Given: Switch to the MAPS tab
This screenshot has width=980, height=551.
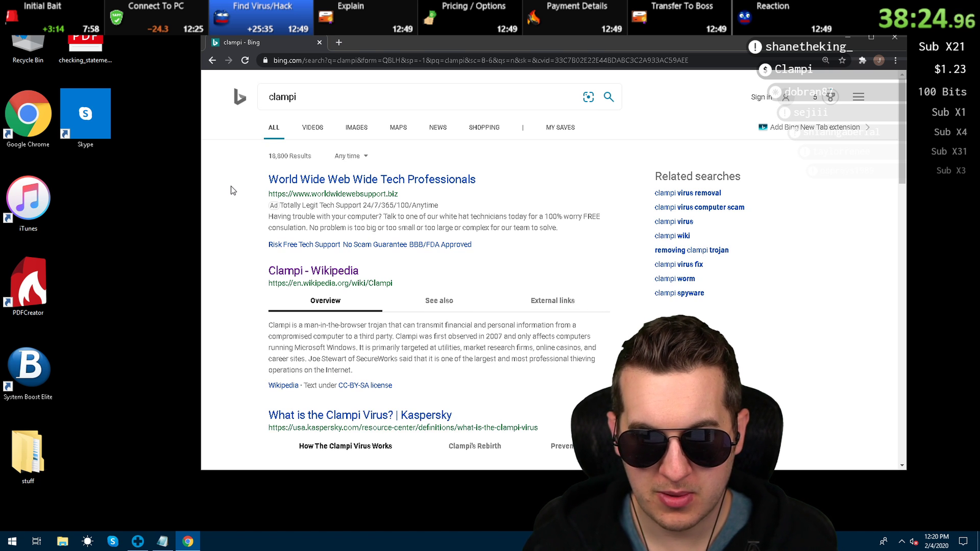Looking at the screenshot, I should pyautogui.click(x=398, y=127).
